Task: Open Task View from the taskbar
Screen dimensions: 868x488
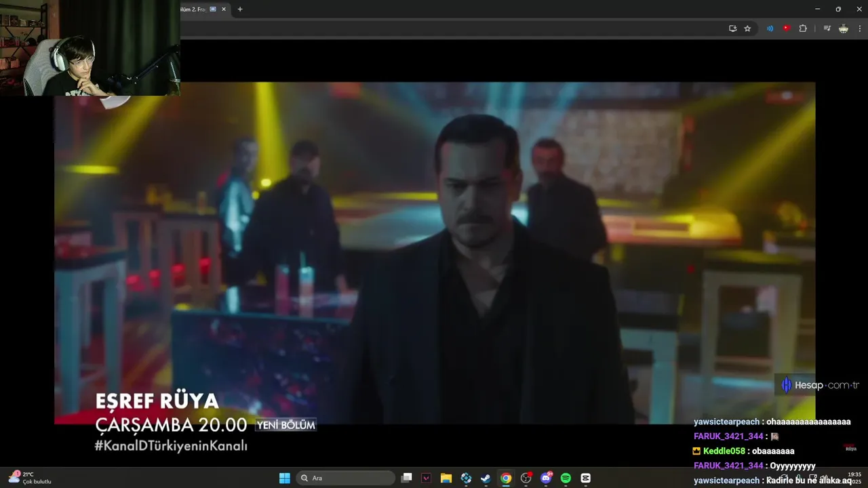Action: pyautogui.click(x=406, y=478)
